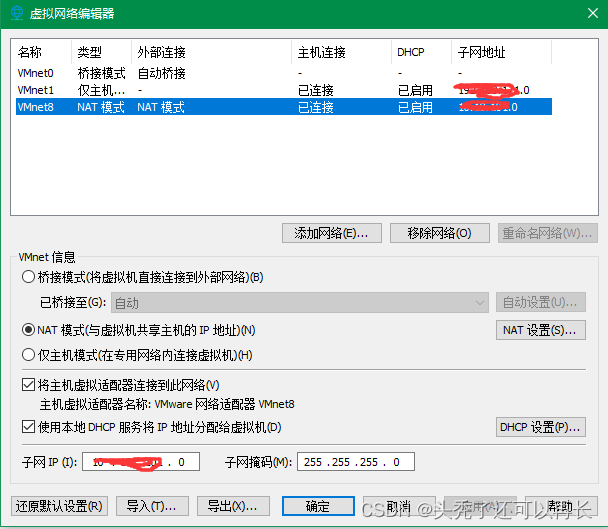This screenshot has height=529, width=608.
Task: Click the 子网地址 column header
Action: click(x=501, y=52)
